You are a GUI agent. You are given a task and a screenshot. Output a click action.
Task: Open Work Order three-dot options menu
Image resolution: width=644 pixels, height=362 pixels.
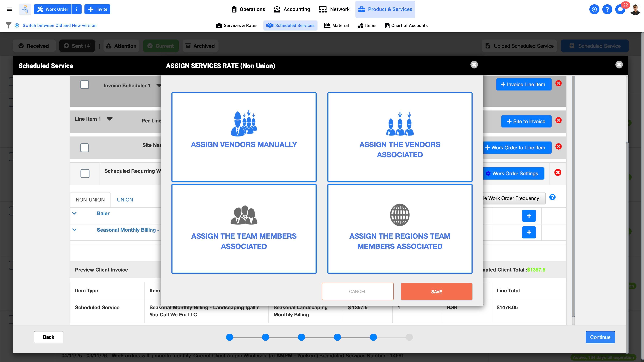[x=77, y=10]
